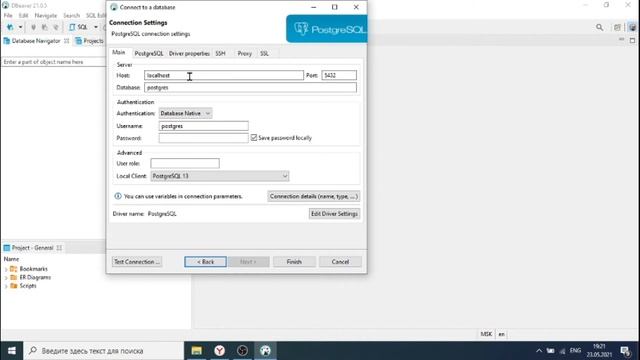Open dropdown arrow beside New Connection icon
Screen dimensions: 640x360
[20, 27]
